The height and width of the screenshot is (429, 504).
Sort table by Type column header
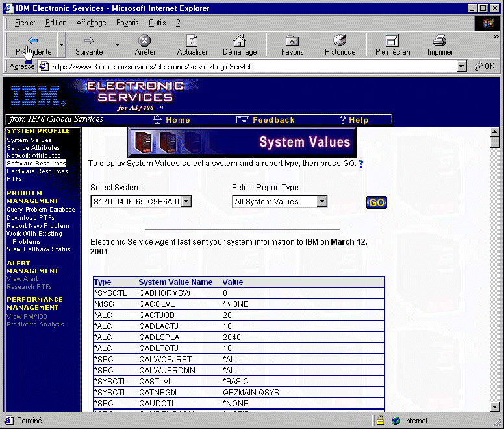[103, 282]
